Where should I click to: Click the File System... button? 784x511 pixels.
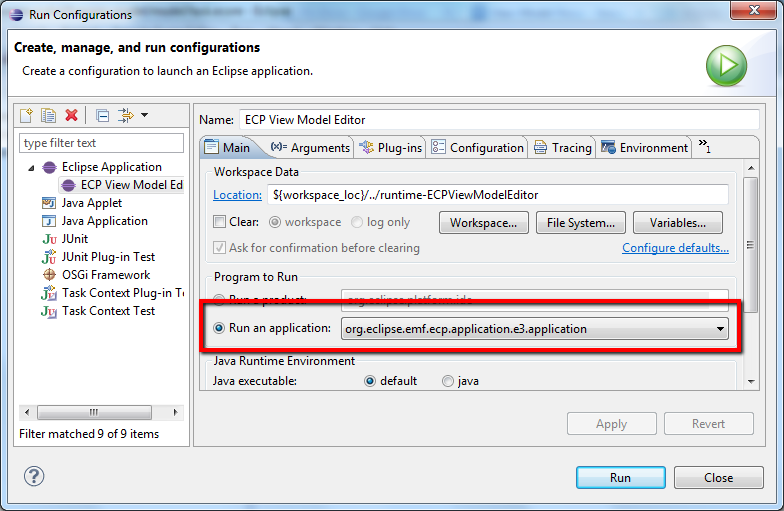tap(580, 222)
